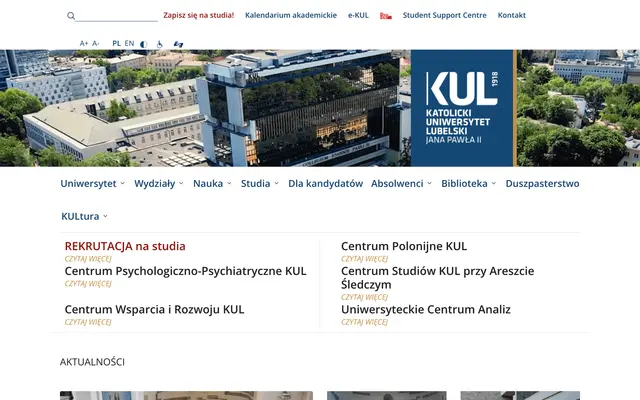Viewport: 640px width, 400px height.
Task: Expand the Nauka menu
Action: 212,184
